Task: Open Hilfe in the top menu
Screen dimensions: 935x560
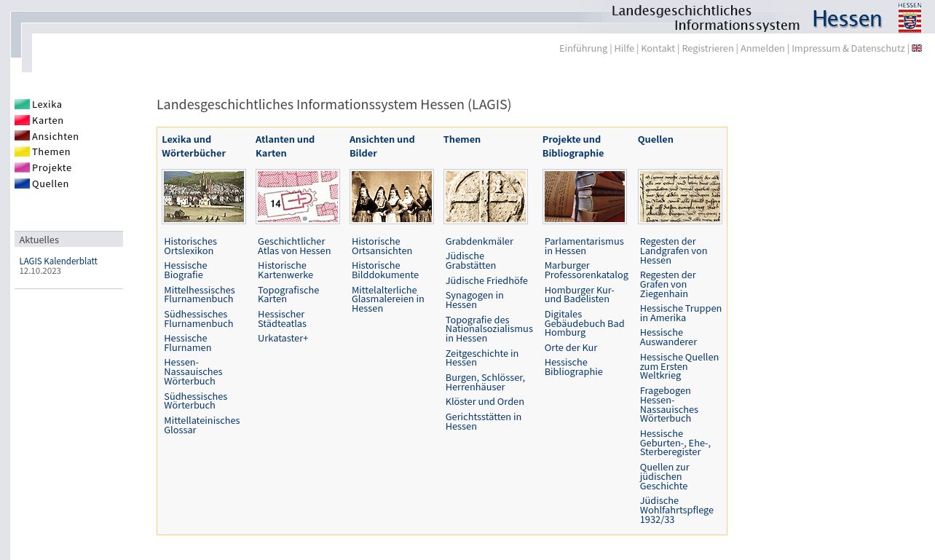Action: click(x=624, y=48)
